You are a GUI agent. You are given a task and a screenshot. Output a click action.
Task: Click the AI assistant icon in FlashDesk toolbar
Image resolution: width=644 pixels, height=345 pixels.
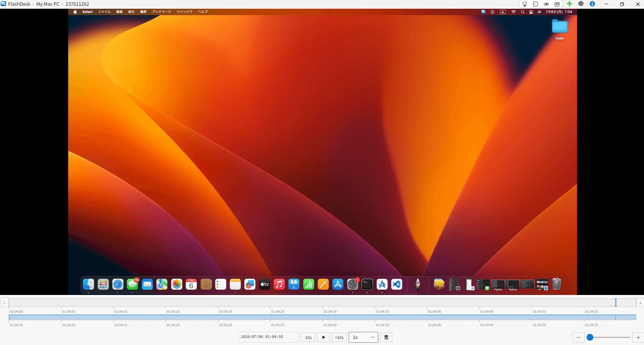click(557, 4)
